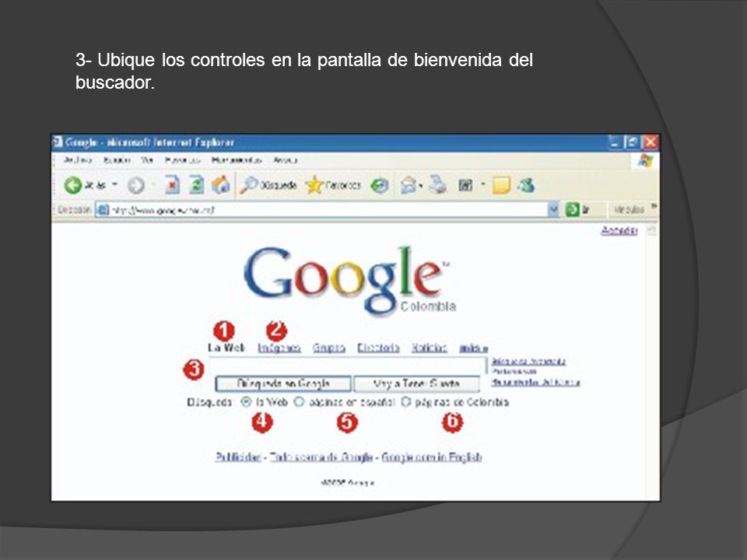Click the Mail envelope toolbar icon
This screenshot has width=747, height=560.
[409, 185]
